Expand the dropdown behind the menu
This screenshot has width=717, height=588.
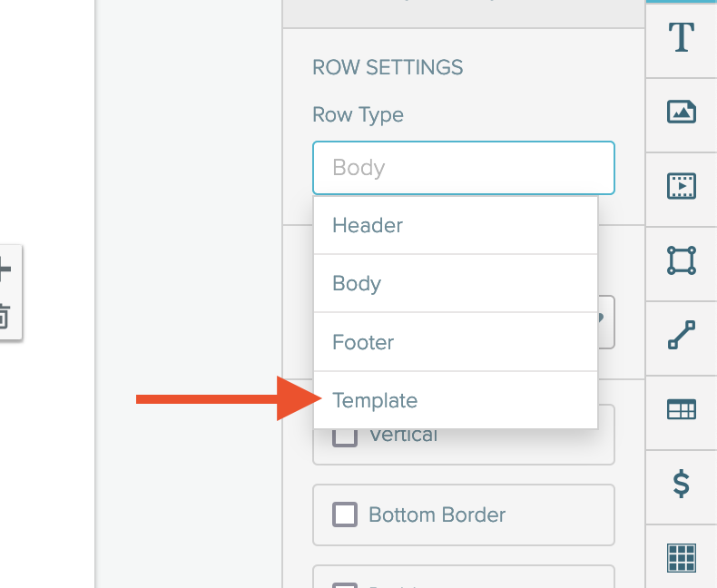click(x=606, y=322)
